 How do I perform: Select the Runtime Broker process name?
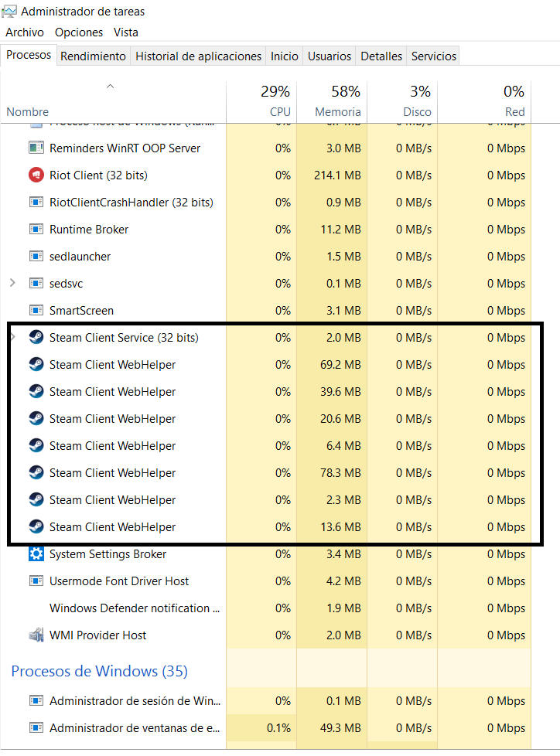click(89, 229)
